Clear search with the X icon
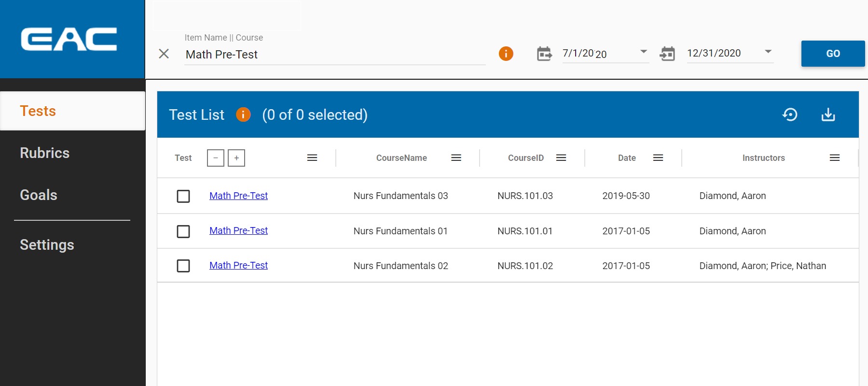 click(x=164, y=54)
